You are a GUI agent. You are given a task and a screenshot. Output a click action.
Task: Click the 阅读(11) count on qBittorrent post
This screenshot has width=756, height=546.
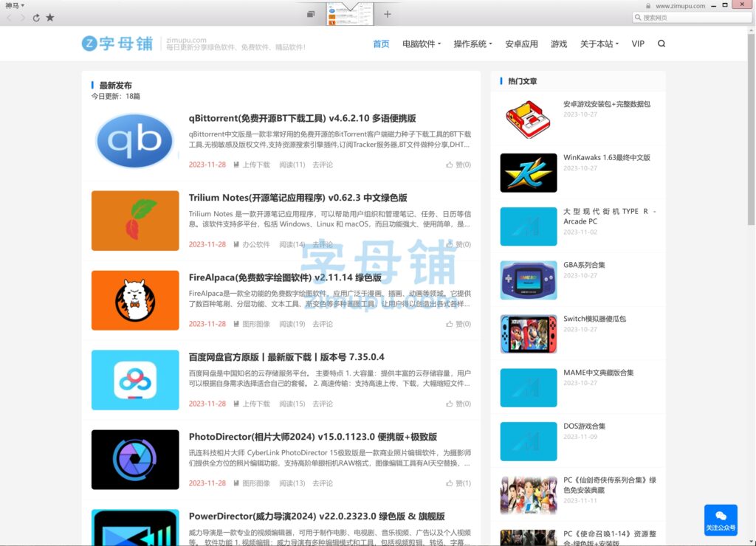[292, 165]
